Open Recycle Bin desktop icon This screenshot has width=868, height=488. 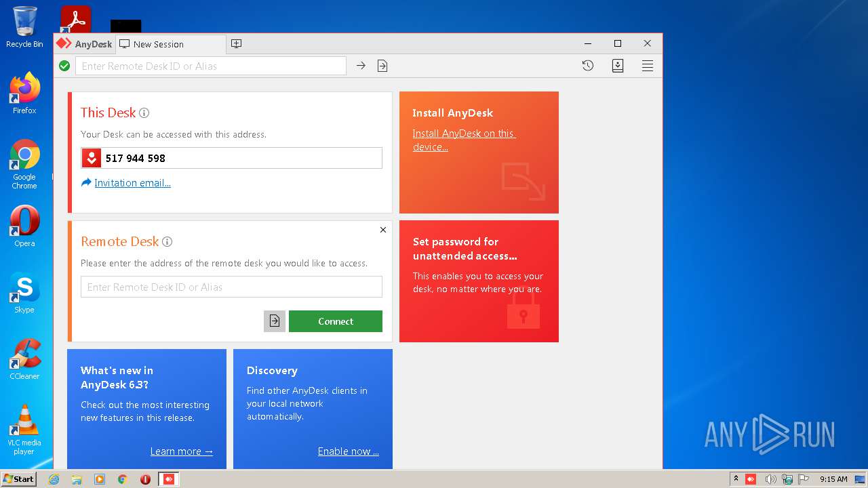(24, 27)
